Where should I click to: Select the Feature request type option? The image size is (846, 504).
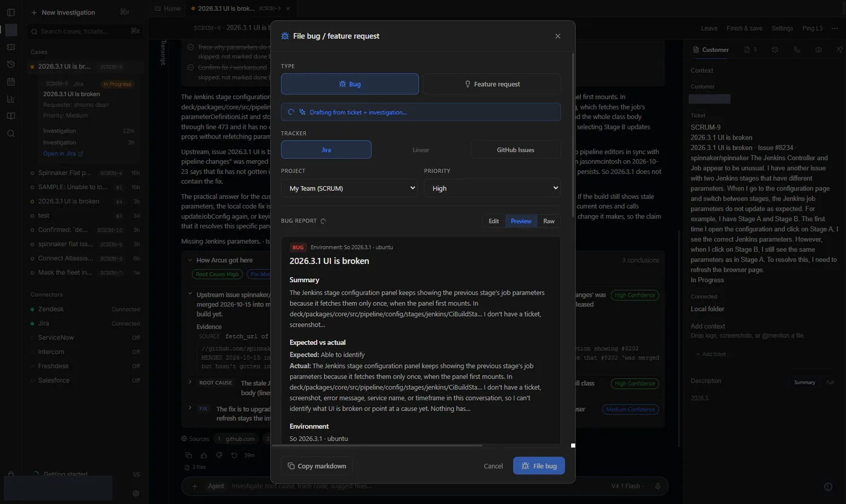(x=492, y=84)
